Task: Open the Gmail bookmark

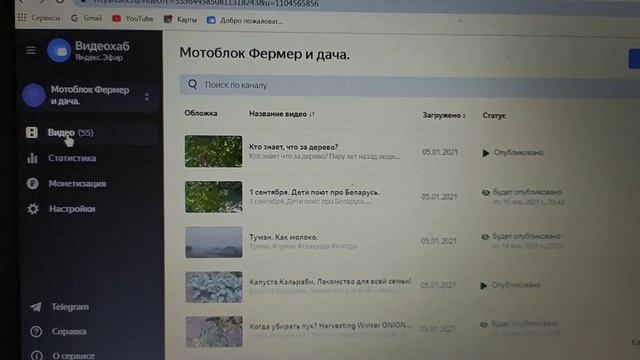Action: click(x=87, y=18)
